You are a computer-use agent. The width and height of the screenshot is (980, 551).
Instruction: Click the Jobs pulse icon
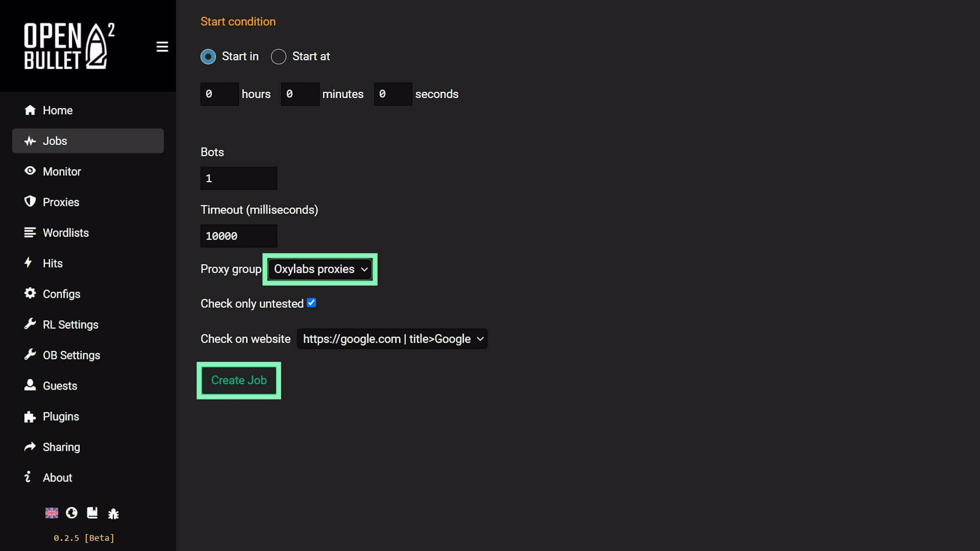coord(30,141)
